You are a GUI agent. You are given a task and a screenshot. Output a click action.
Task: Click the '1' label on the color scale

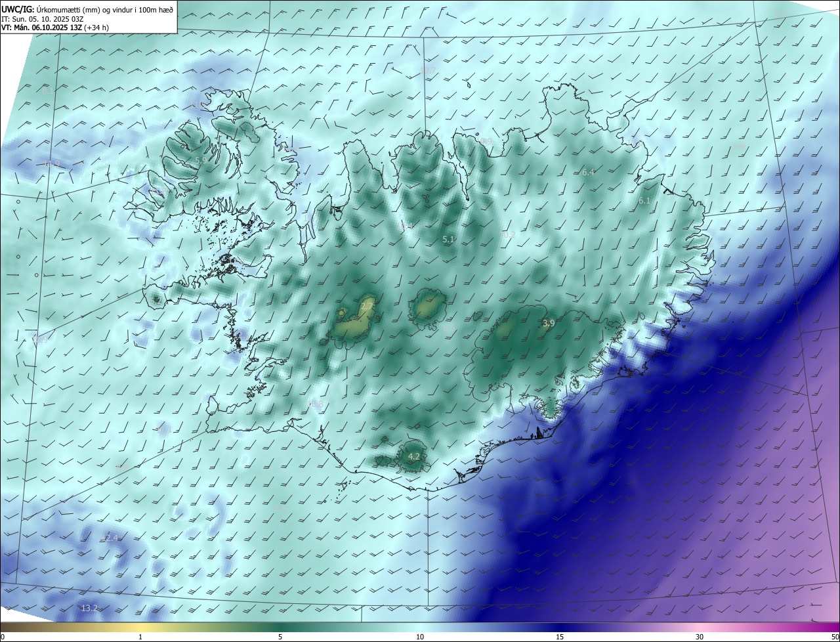pos(141,637)
